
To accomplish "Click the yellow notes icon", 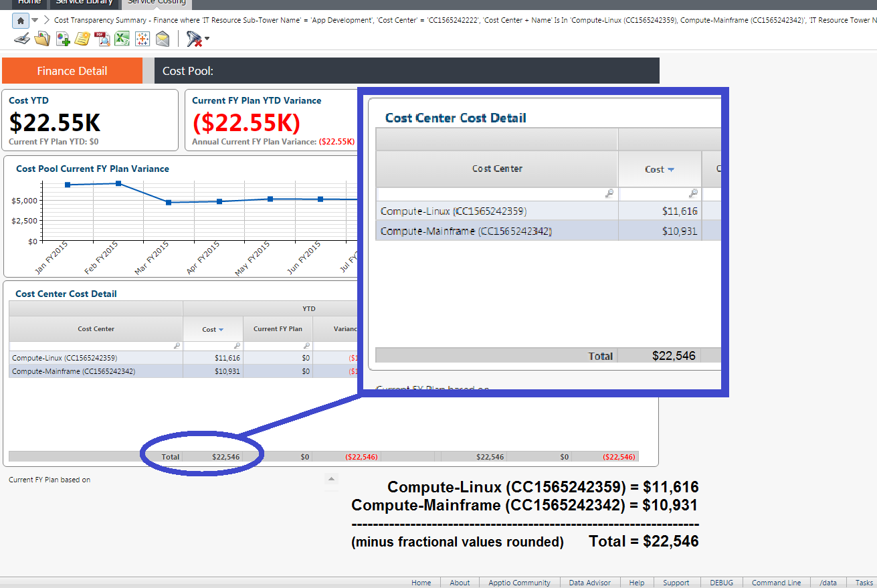I will [82, 39].
